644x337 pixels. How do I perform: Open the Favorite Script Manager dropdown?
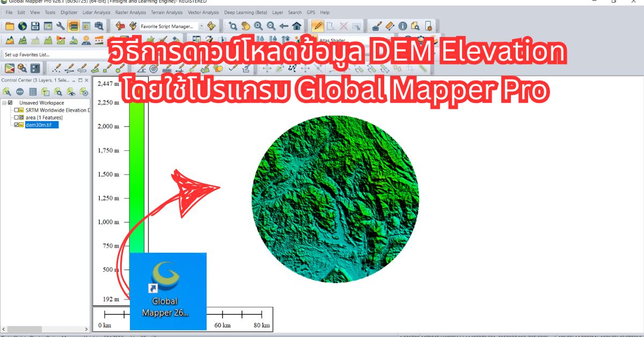point(201,26)
